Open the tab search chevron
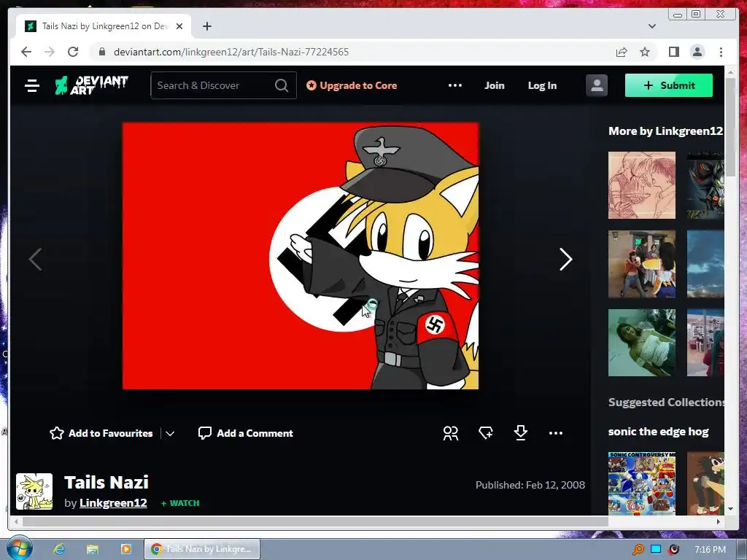 [x=652, y=26]
